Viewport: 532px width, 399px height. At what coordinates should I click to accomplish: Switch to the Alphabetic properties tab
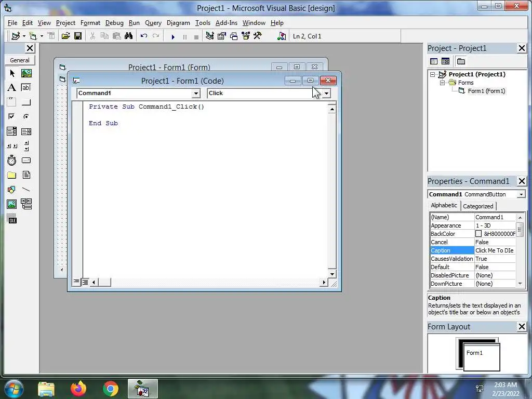(444, 205)
